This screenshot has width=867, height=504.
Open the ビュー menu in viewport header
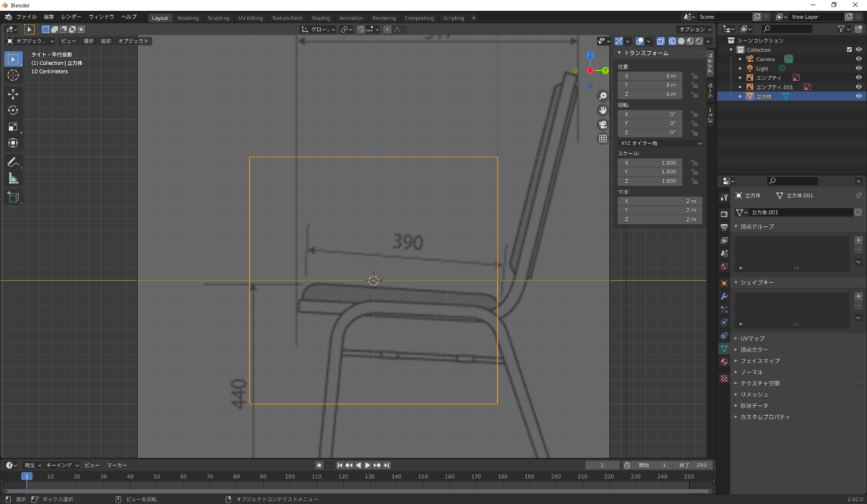click(69, 41)
